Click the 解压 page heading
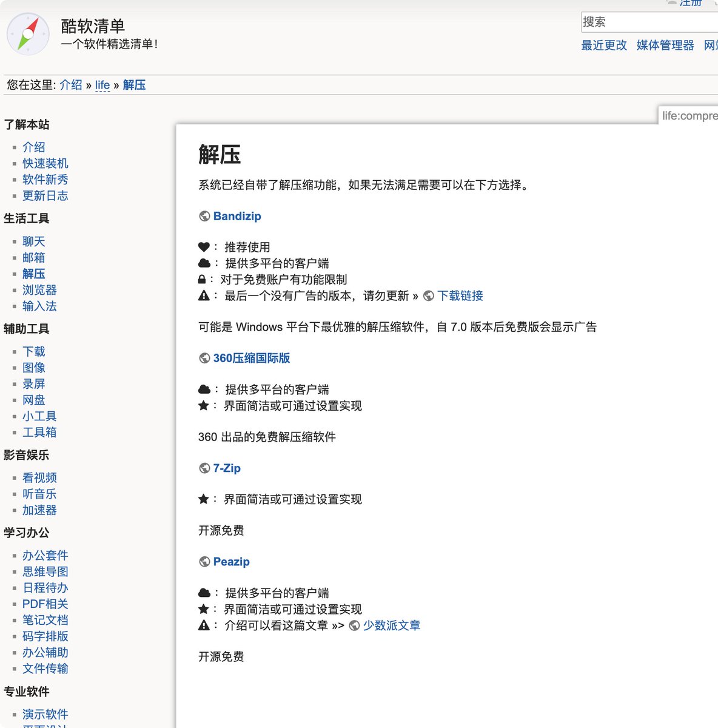 220,155
